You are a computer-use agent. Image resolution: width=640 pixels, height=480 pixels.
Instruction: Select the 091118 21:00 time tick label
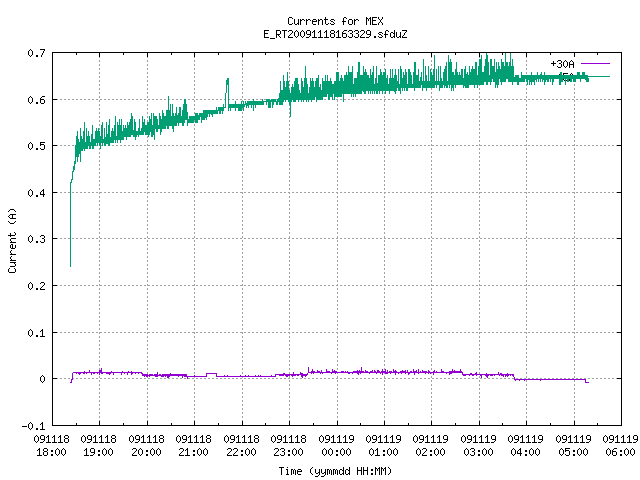pos(194,446)
